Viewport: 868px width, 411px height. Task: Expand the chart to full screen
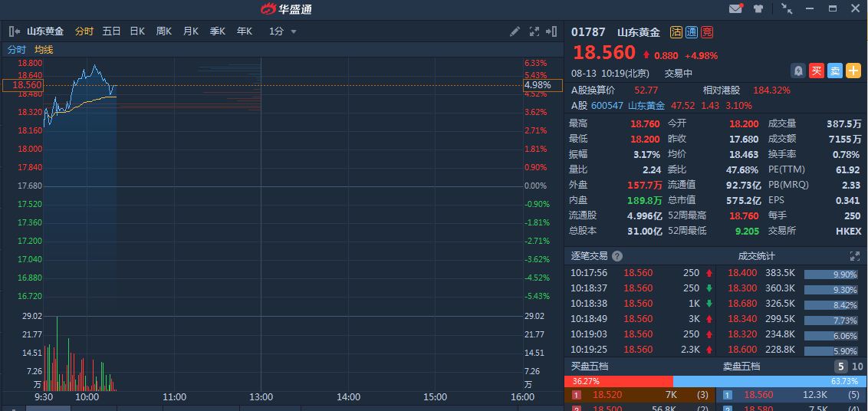pyautogui.click(x=534, y=31)
